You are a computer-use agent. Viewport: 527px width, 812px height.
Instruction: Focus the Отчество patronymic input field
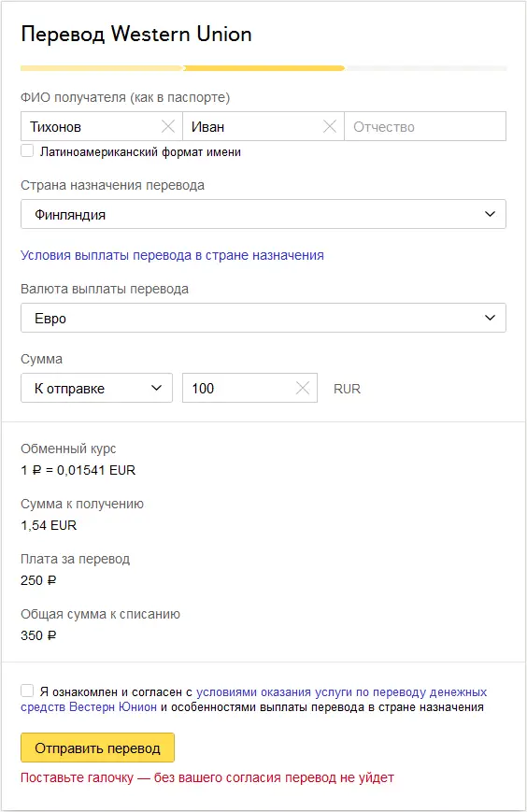425,126
